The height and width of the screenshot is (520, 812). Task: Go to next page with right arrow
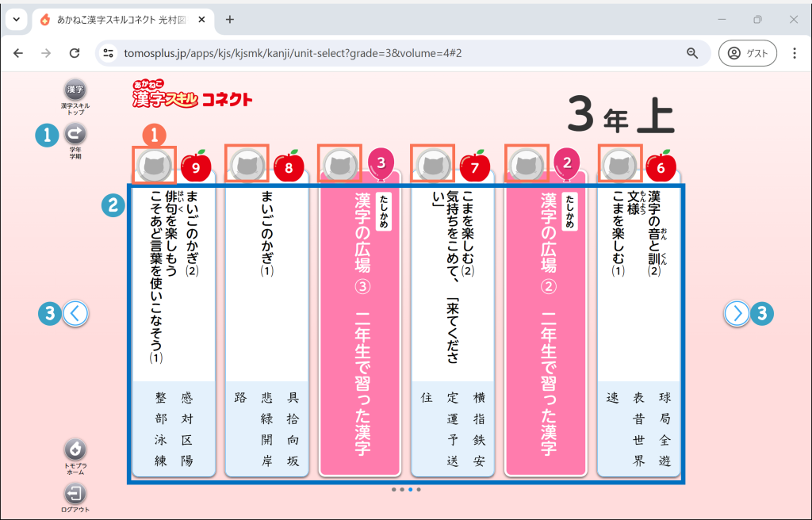point(737,313)
